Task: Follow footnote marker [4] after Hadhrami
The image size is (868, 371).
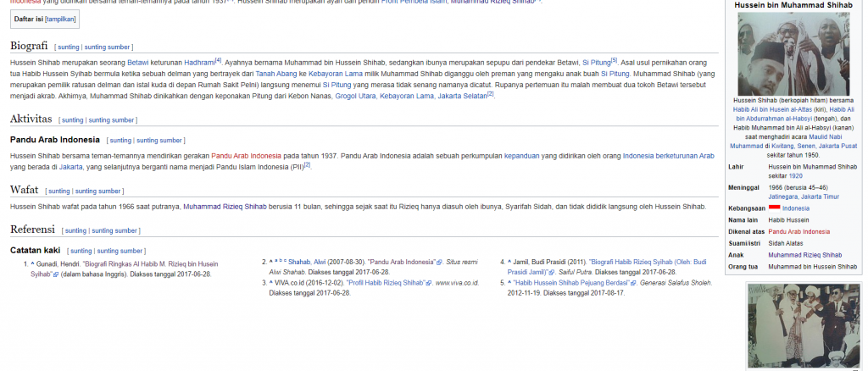Action: 218,60
